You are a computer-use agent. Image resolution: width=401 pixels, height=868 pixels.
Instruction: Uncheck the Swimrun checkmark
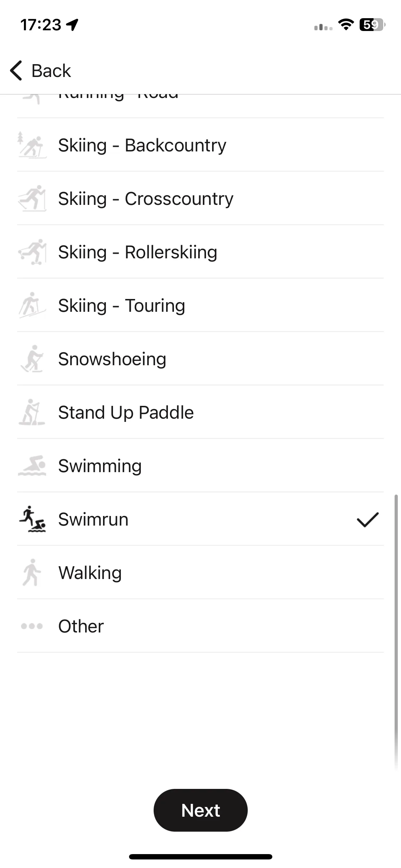[x=368, y=520]
